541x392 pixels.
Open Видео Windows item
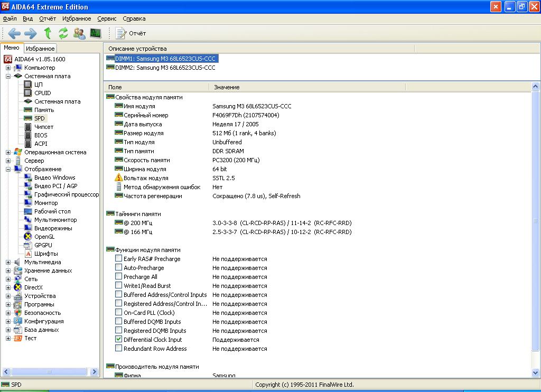[54, 178]
